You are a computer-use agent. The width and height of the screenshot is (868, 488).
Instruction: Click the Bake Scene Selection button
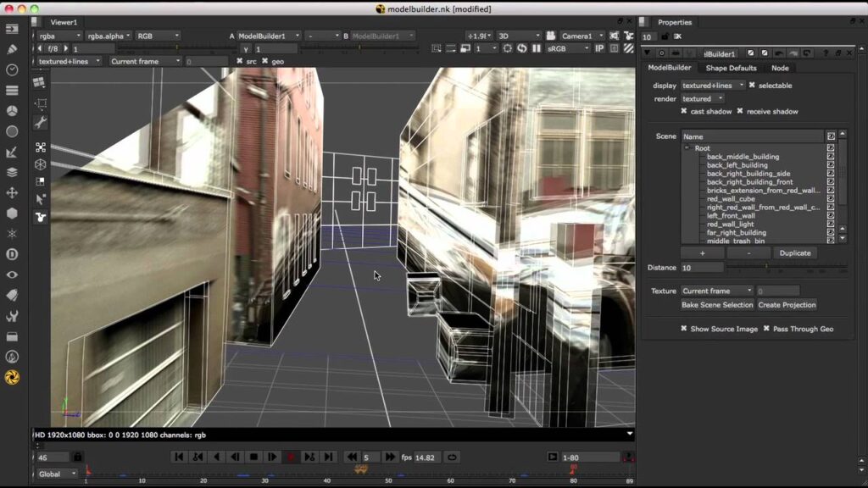(x=717, y=305)
